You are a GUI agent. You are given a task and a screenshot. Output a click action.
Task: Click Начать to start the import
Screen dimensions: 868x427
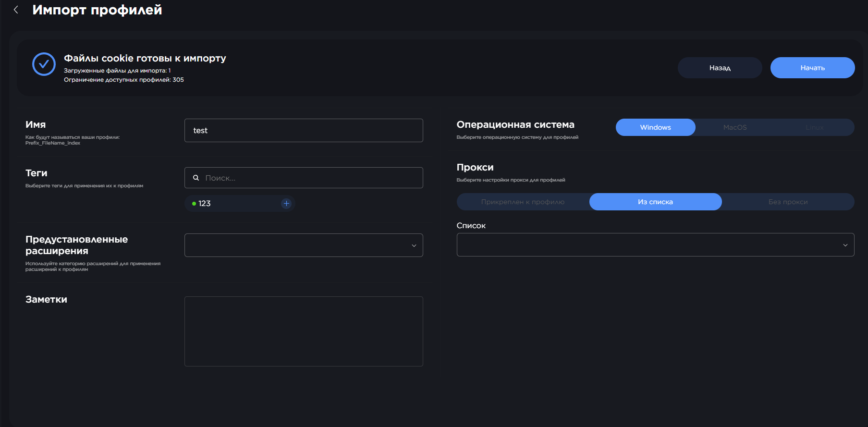click(812, 68)
